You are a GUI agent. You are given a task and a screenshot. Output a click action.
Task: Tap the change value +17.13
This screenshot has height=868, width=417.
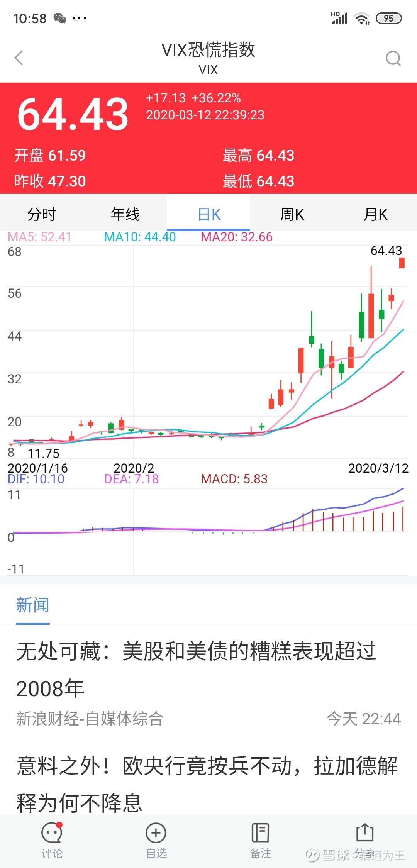(166, 98)
